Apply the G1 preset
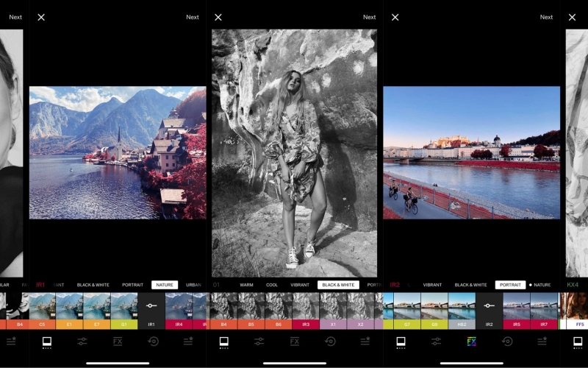Screen dimensions: 588x368 pyautogui.click(x=124, y=311)
